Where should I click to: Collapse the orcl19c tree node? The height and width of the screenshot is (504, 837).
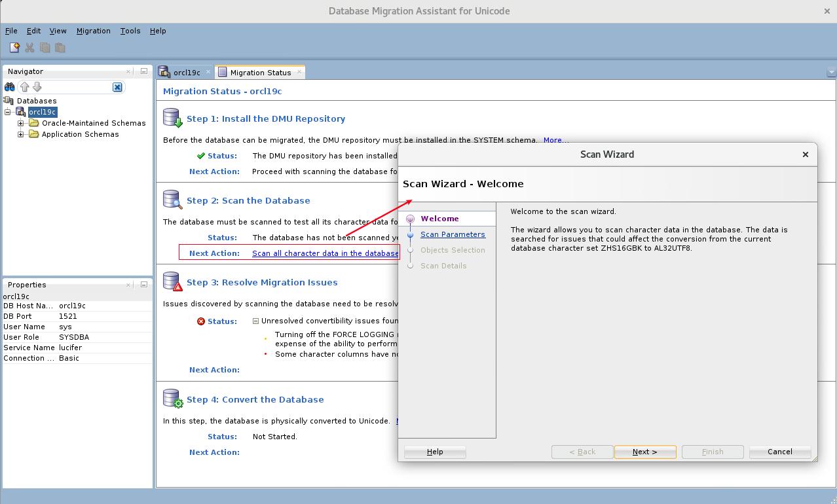(9, 112)
